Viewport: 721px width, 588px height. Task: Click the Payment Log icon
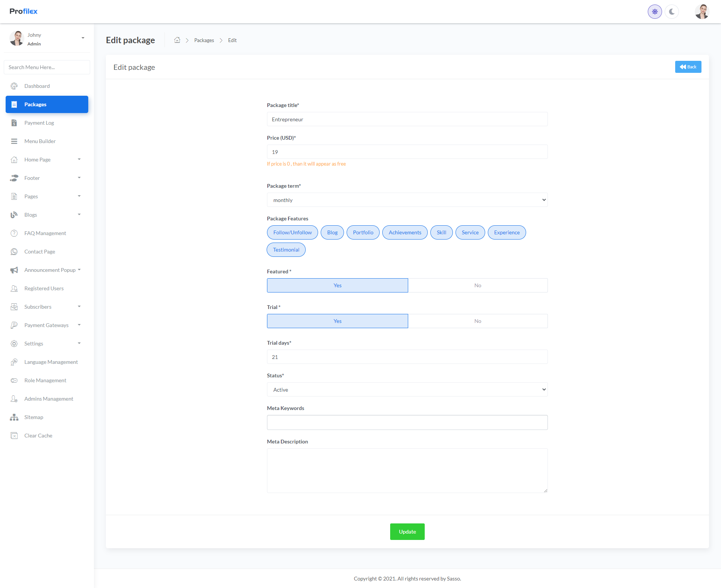coord(14,123)
